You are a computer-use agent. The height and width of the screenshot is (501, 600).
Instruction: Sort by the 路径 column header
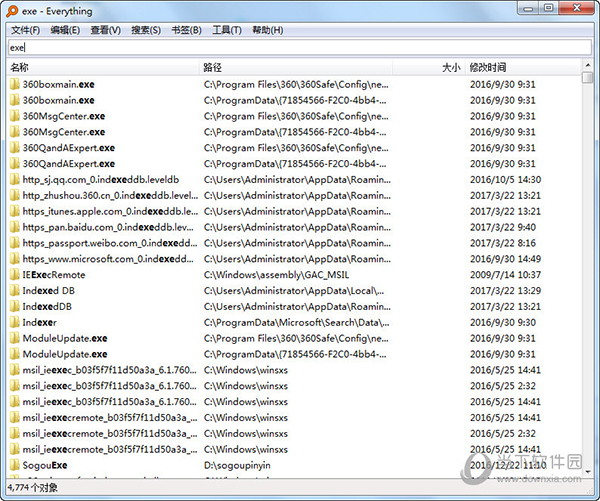212,68
